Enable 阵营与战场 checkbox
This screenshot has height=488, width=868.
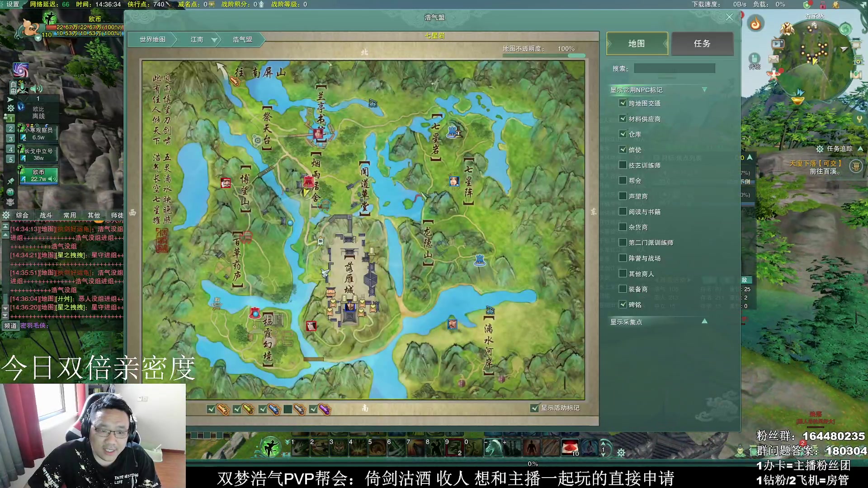[x=623, y=258]
